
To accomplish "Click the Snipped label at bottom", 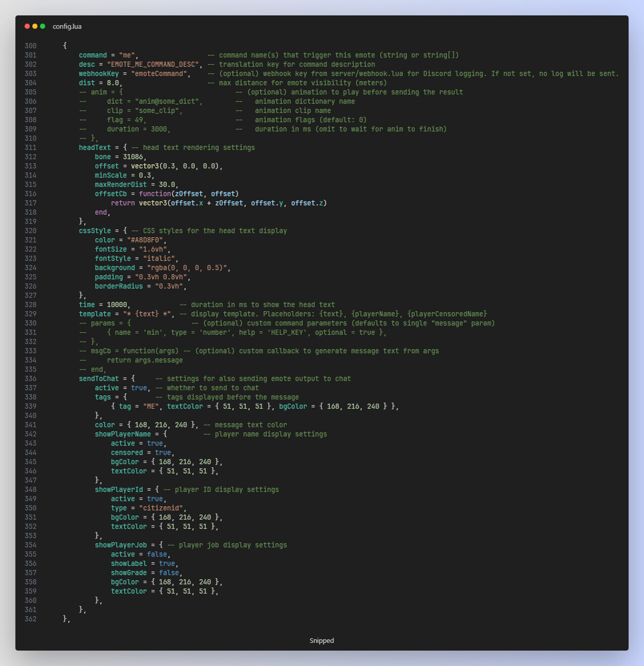I will click(322, 640).
